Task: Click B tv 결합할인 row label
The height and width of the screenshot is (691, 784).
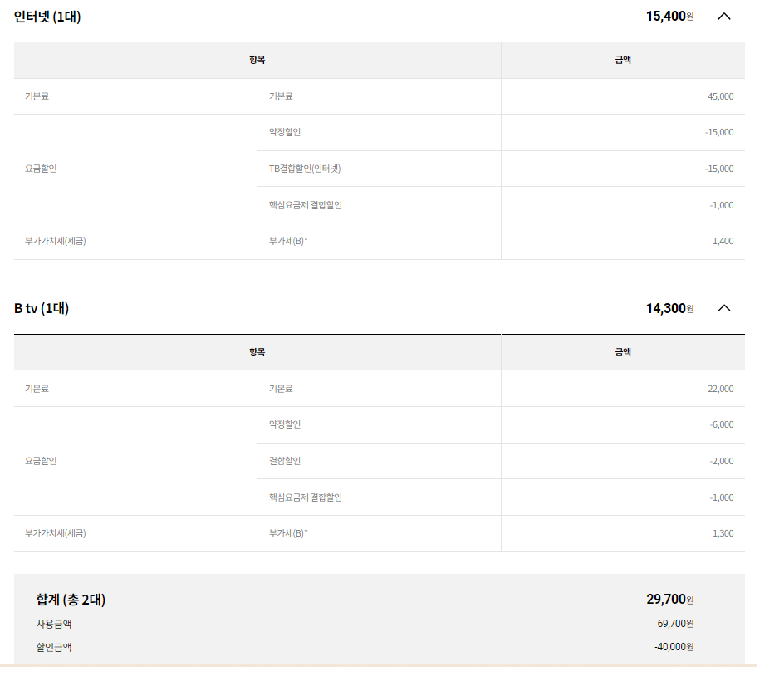Action: click(285, 461)
